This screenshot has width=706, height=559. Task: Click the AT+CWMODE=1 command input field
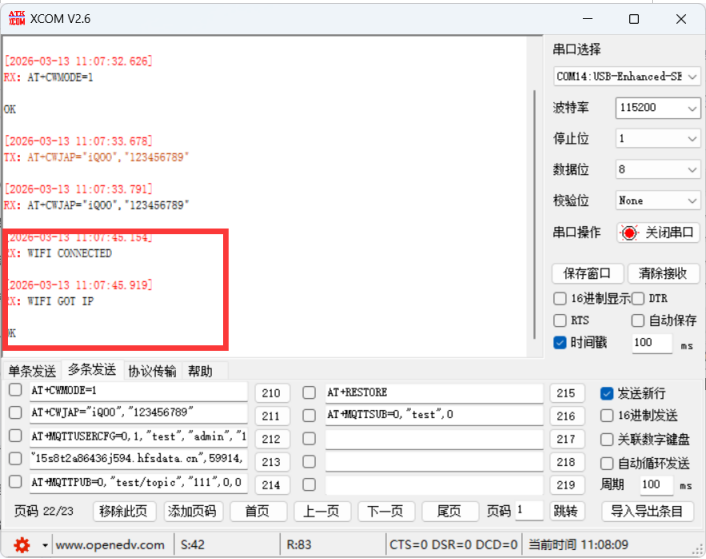click(x=139, y=391)
